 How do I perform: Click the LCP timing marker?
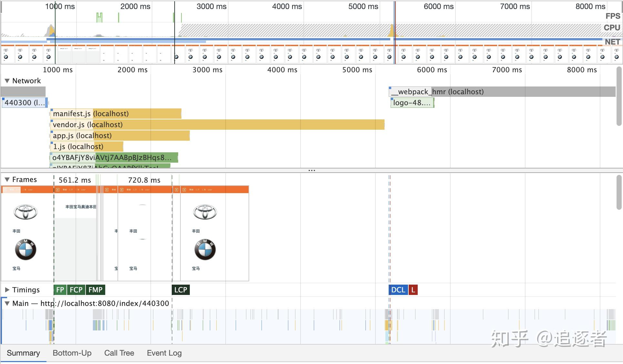tap(180, 290)
